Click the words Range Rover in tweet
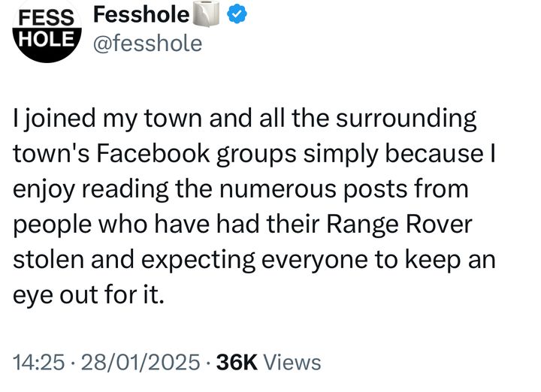Viewport: 541px width, 392px height. pos(399,225)
